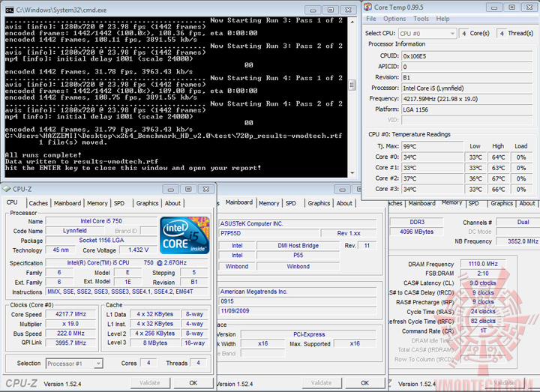This screenshot has width=540, height=392.
Task: Open the Options menu in Core Temp
Action: [394, 19]
